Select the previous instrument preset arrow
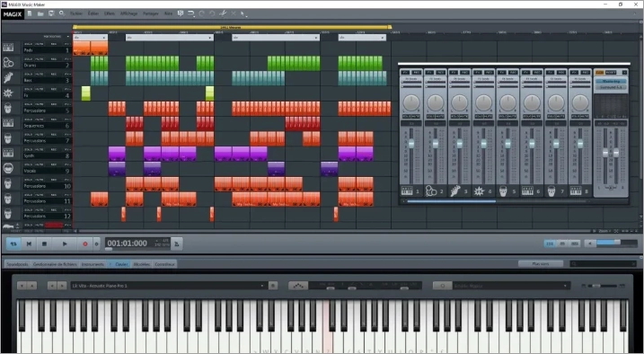Screen dimensions: 644x354 [52, 286]
